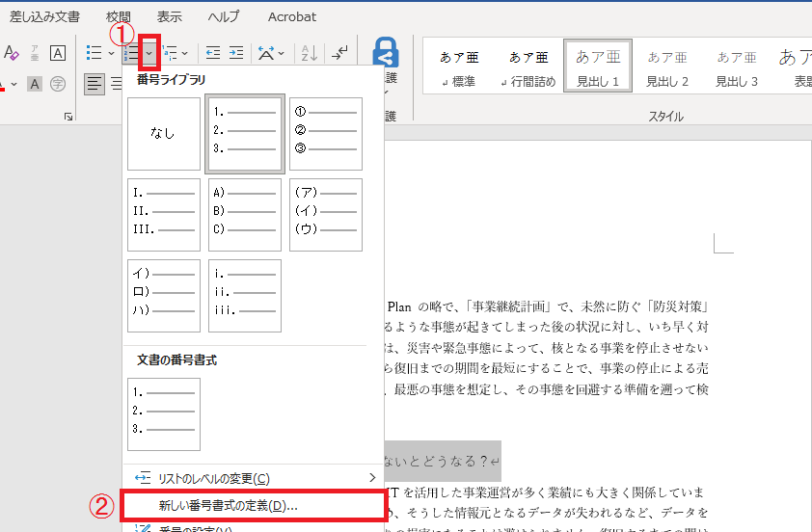
Task: Click the clear formatting icon
Action: (11, 52)
